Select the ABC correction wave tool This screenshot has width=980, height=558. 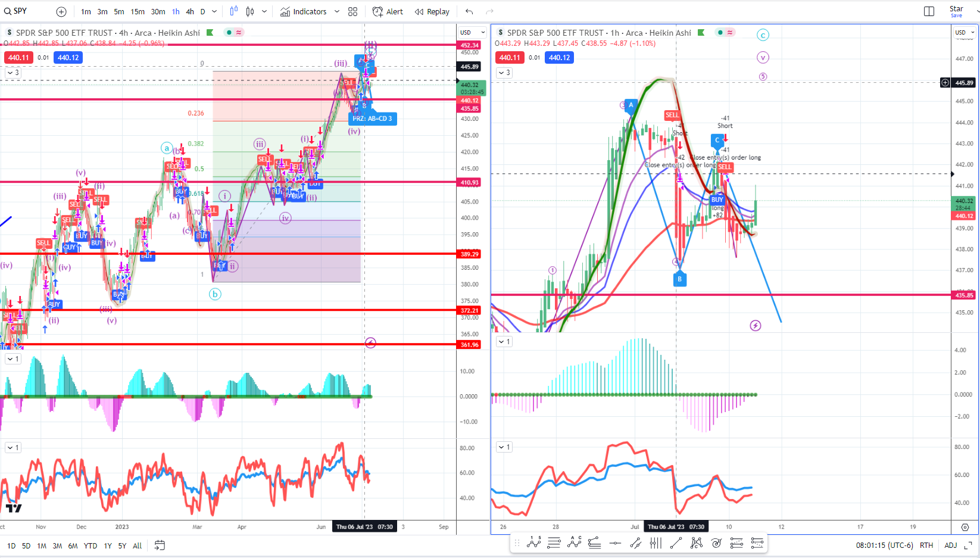pyautogui.click(x=575, y=543)
